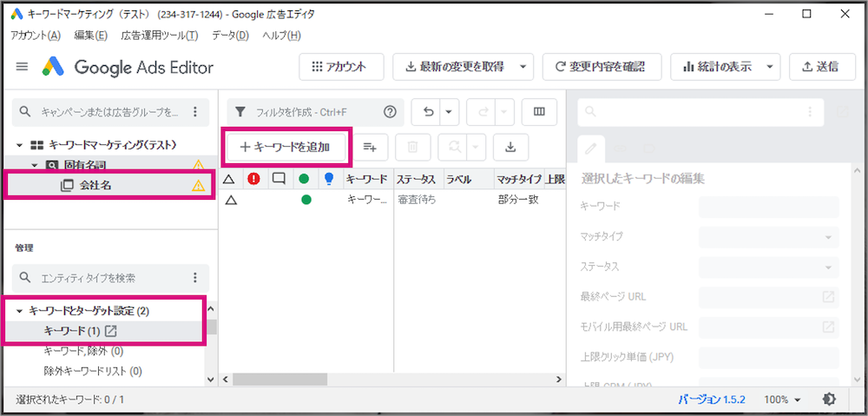This screenshot has height=416, width=868.
Task: Open the 編集(E) menu
Action: [91, 36]
